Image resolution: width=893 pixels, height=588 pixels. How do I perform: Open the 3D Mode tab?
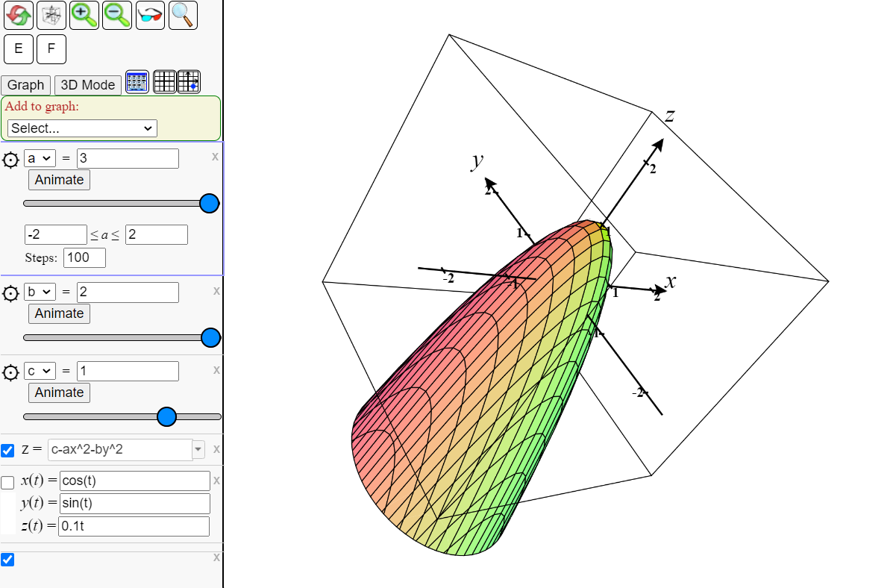pyautogui.click(x=87, y=84)
